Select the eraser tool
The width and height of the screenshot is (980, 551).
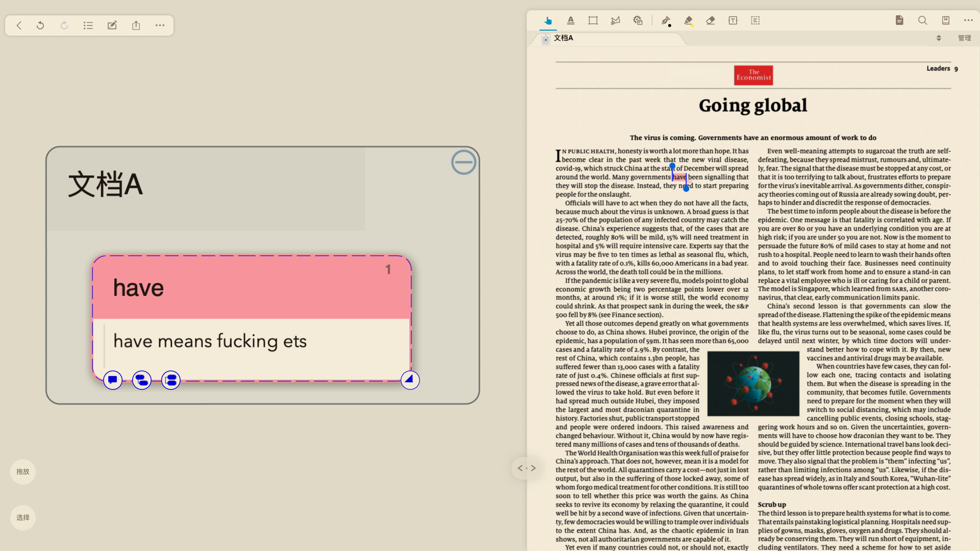[x=710, y=21]
